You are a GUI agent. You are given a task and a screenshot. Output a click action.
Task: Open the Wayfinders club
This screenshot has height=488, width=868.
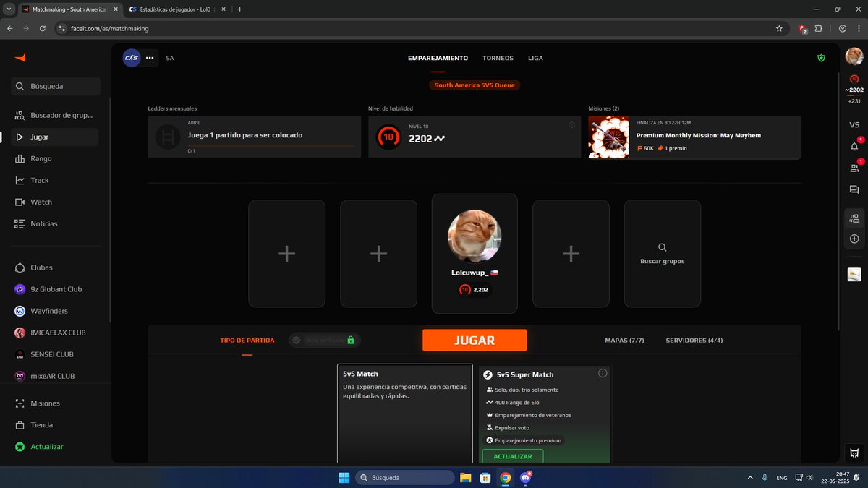(x=56, y=311)
